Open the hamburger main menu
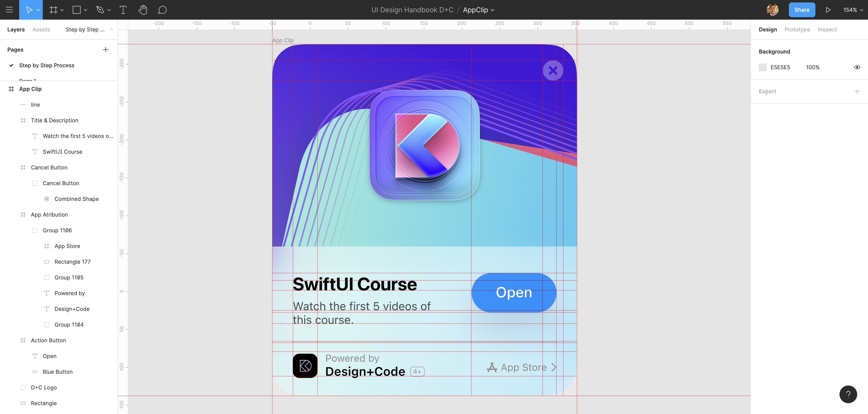 click(9, 10)
